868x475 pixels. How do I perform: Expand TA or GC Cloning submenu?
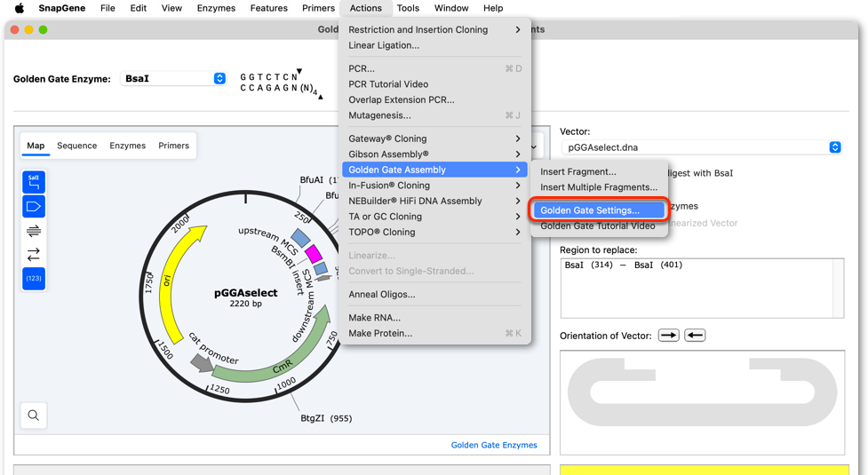[434, 217]
